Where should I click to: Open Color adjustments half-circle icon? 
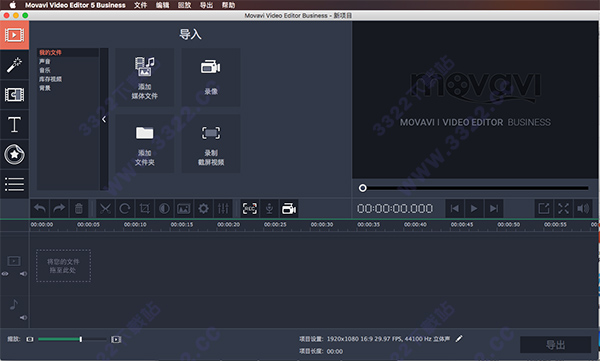coord(164,209)
